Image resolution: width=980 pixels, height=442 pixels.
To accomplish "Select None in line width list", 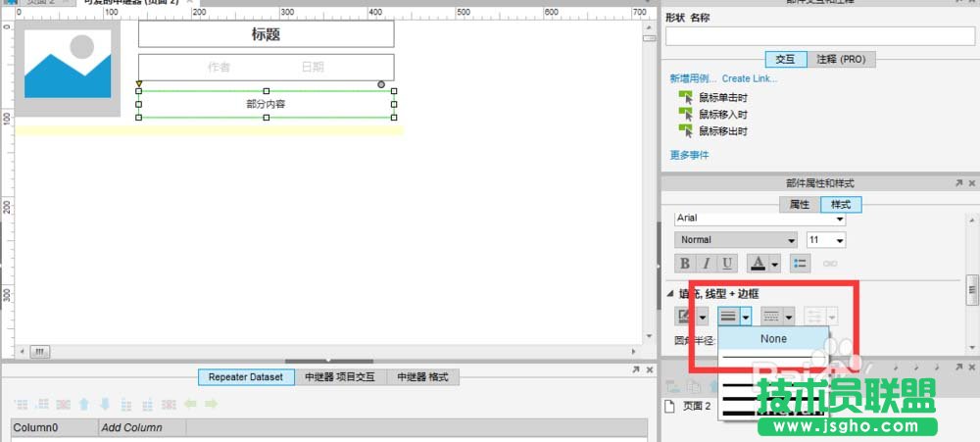I will pyautogui.click(x=774, y=339).
